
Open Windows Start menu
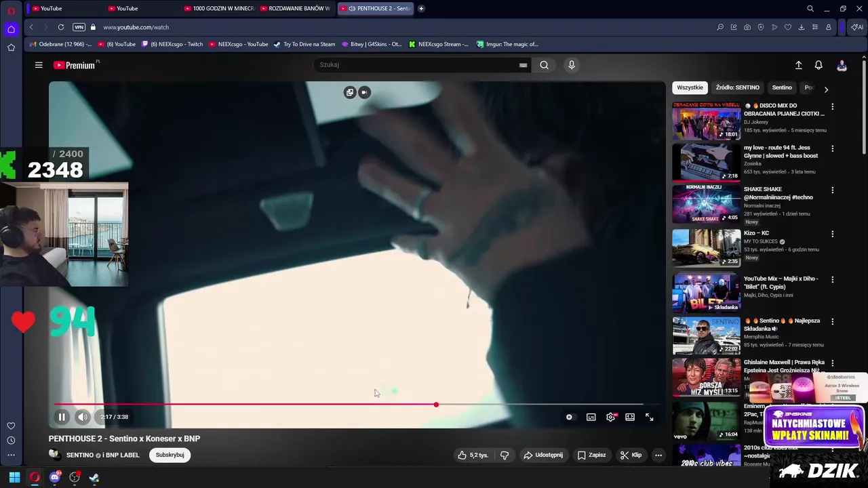[x=14, y=477]
